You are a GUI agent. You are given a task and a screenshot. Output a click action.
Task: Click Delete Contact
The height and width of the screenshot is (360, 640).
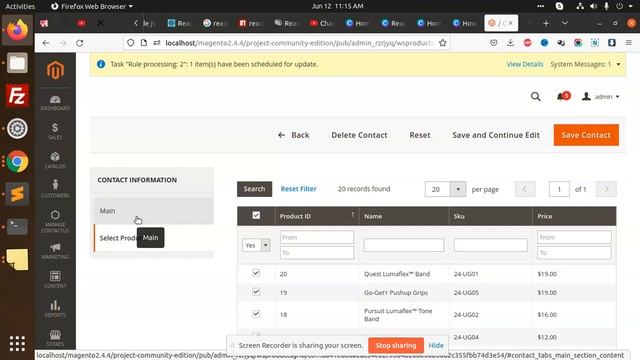[x=359, y=135]
